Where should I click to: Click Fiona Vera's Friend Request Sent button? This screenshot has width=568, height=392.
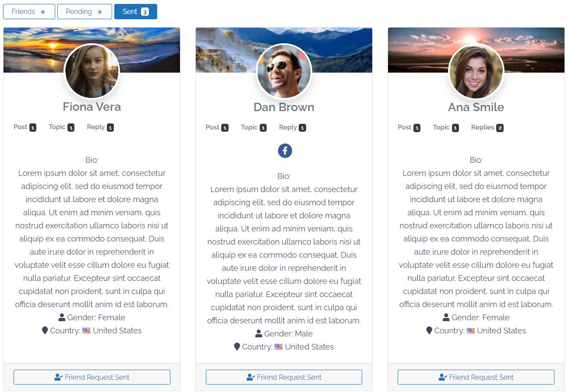tap(92, 377)
